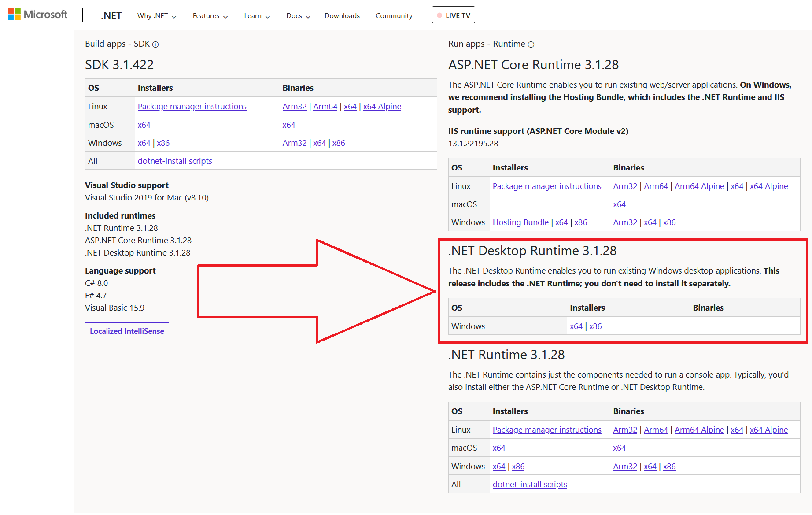The image size is (812, 515).
Task: Download .NET Desktop Runtime x64 installer
Action: tap(576, 326)
